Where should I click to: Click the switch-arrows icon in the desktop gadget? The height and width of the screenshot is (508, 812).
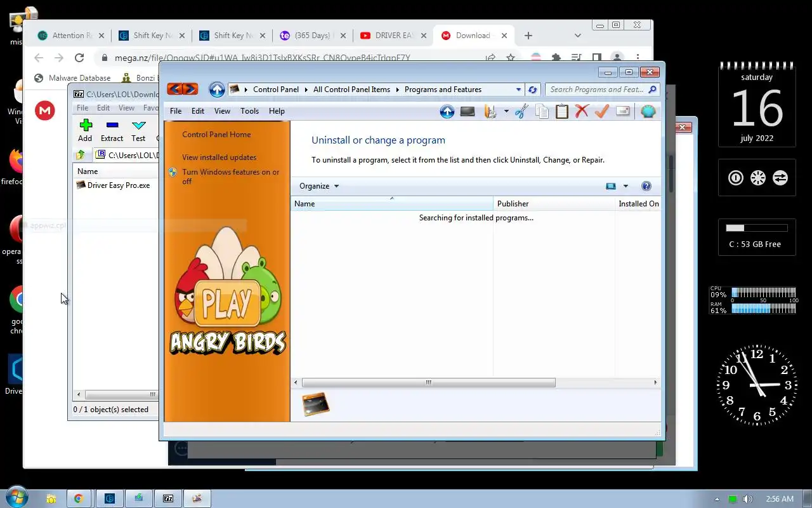(780, 178)
